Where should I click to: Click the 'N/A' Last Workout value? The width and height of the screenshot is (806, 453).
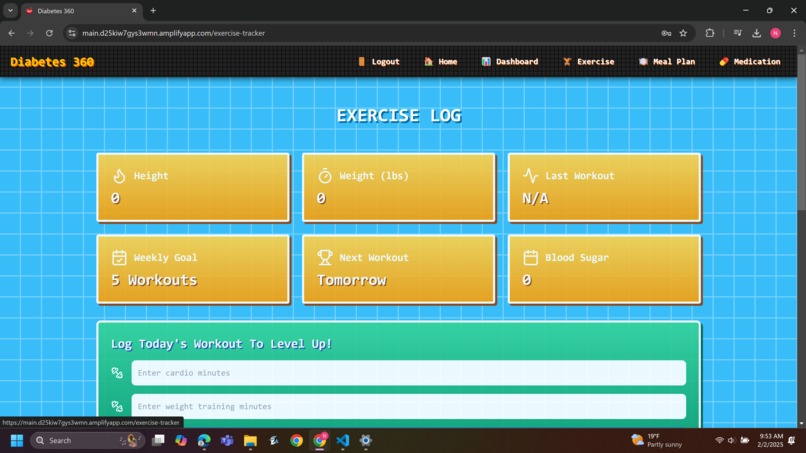click(536, 198)
